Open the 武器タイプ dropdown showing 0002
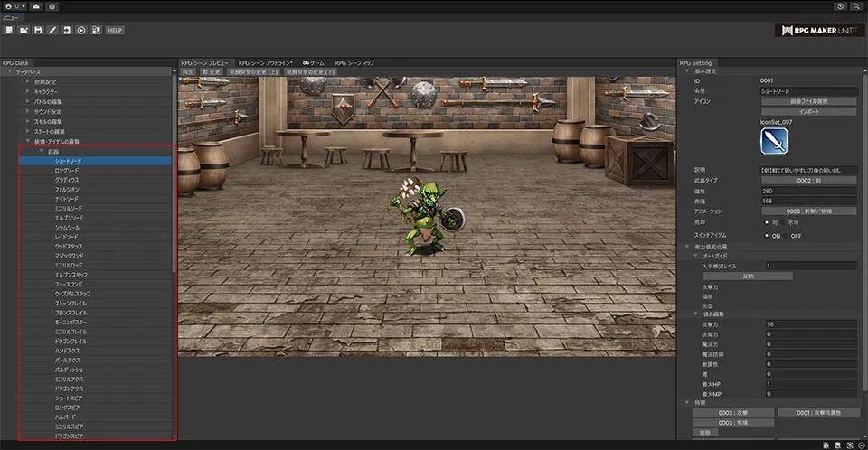This screenshot has width=868, height=450. click(x=808, y=181)
